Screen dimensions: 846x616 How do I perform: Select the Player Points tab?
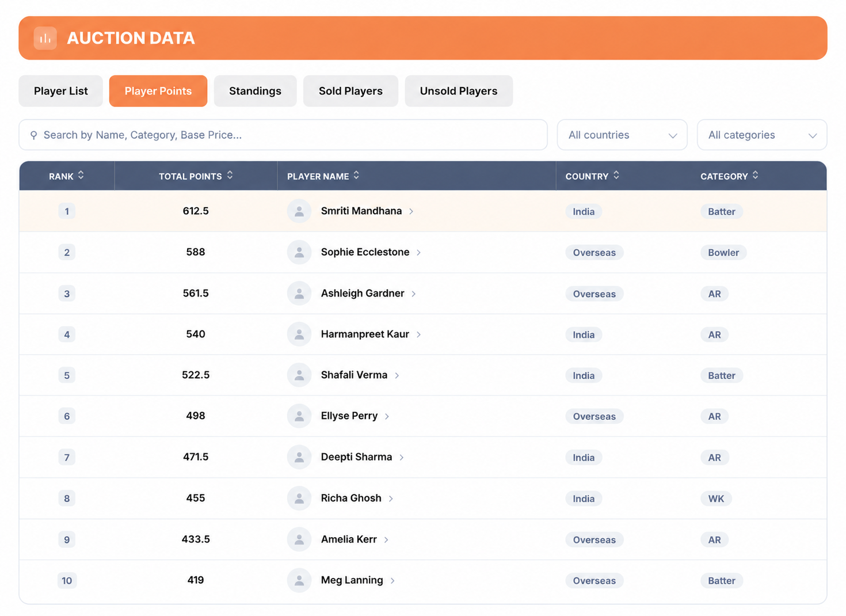coord(158,91)
